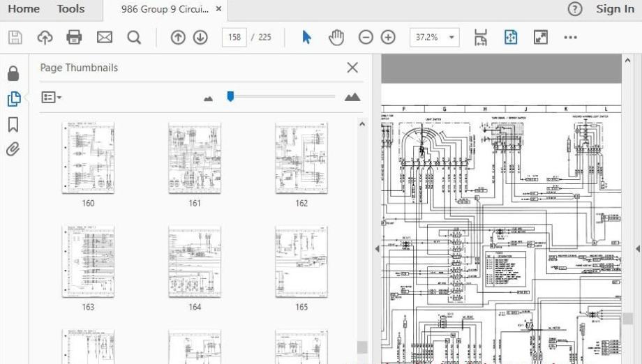Switch to the Home tab
642x364 pixels.
(x=24, y=9)
